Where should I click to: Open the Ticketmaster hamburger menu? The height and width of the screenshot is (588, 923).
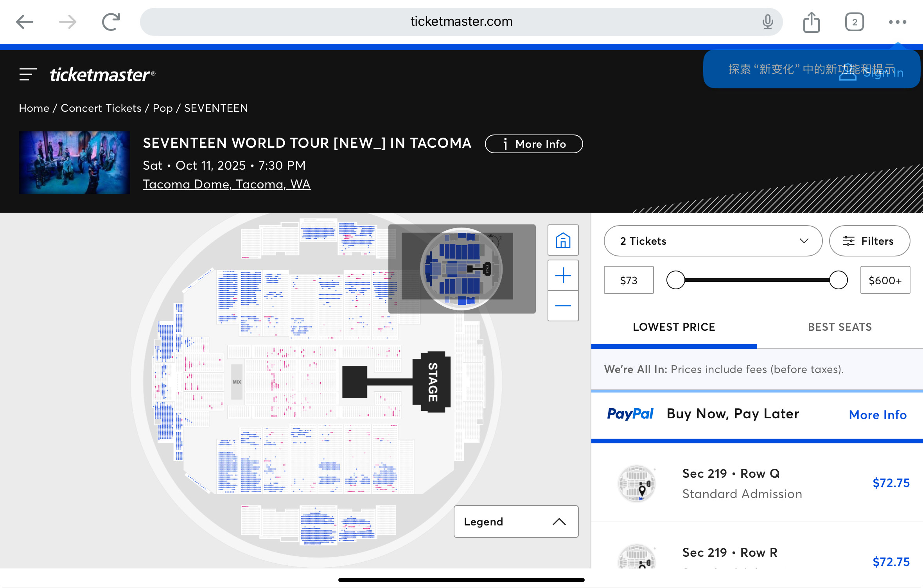(x=28, y=74)
